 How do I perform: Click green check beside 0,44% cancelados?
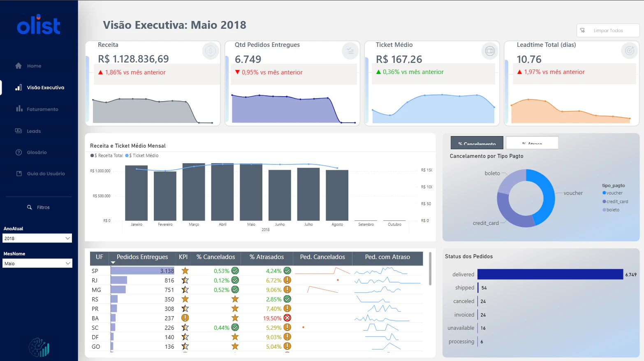[x=235, y=327]
